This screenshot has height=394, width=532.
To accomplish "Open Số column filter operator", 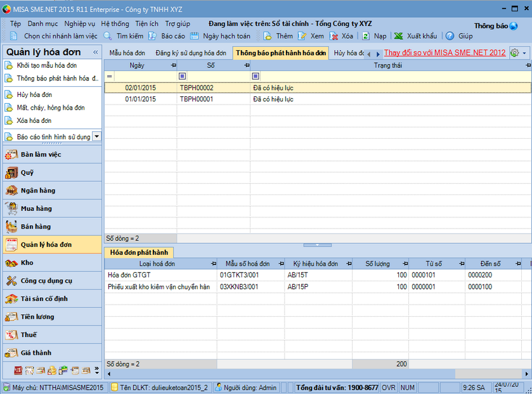I will tap(182, 76).
